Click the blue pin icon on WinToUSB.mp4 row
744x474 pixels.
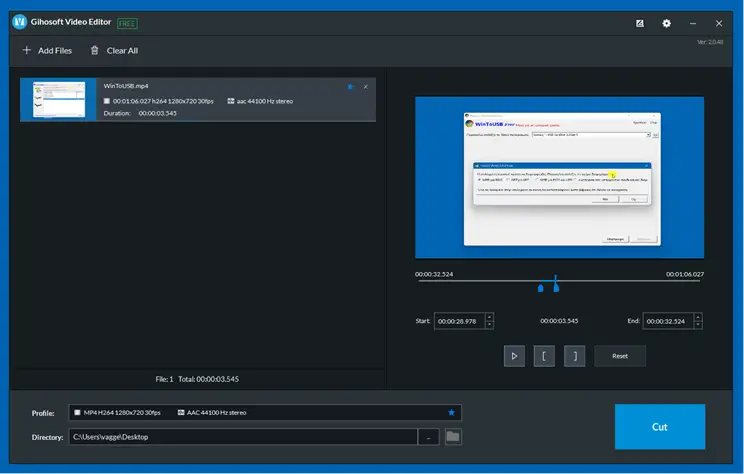click(351, 87)
